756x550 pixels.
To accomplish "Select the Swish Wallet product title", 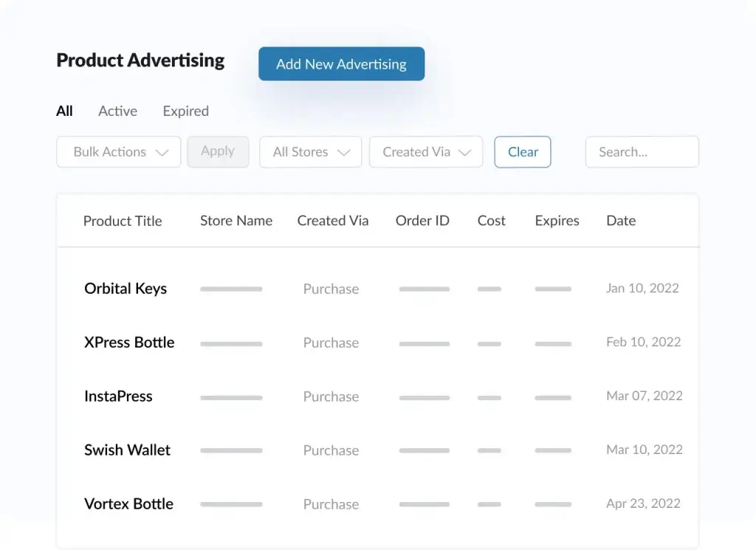I will click(x=127, y=450).
